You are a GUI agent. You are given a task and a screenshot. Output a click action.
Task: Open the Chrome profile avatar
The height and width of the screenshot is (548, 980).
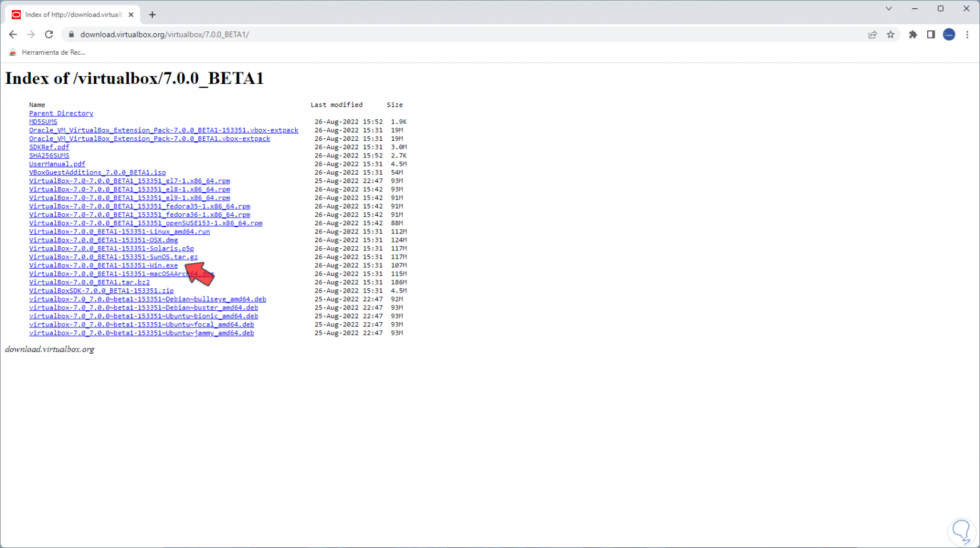[949, 34]
